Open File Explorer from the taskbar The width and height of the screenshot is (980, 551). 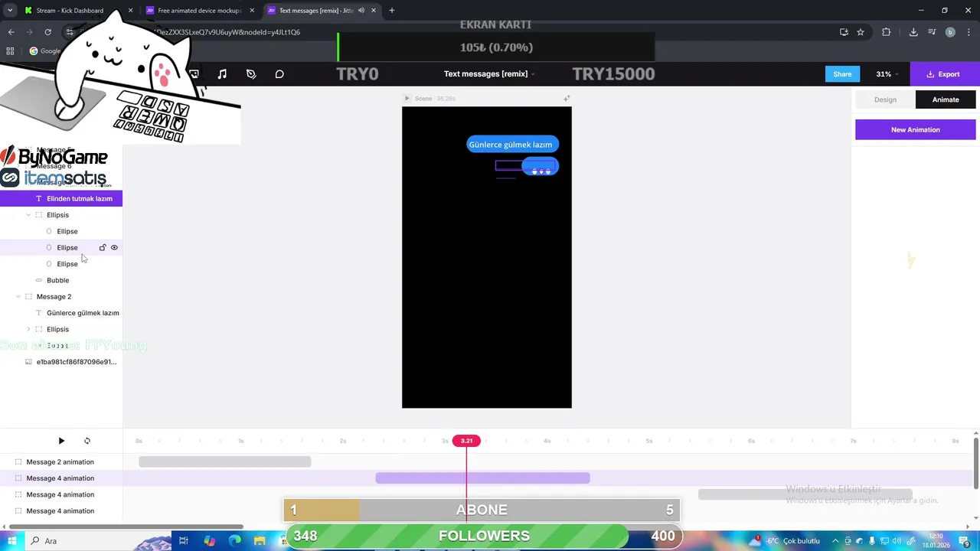click(260, 541)
